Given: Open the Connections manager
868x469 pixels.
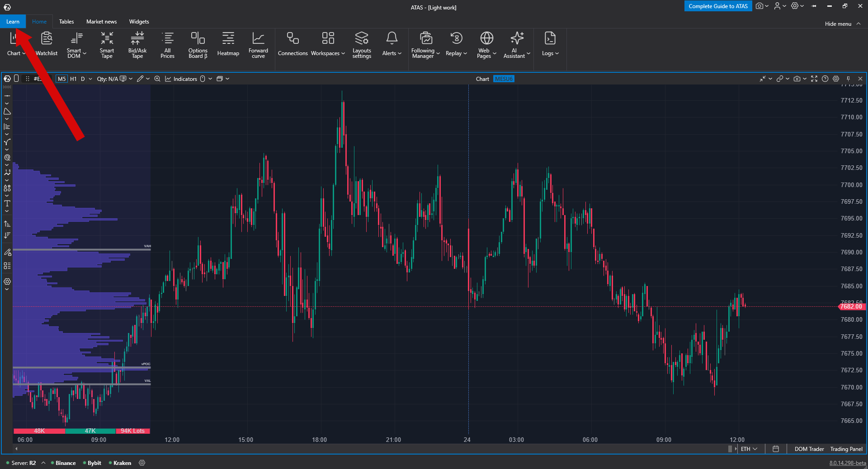Looking at the screenshot, I should (x=292, y=44).
